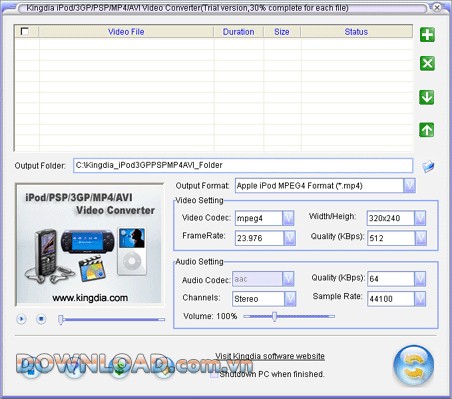Click the Size column header
The width and height of the screenshot is (452, 399).
click(282, 32)
